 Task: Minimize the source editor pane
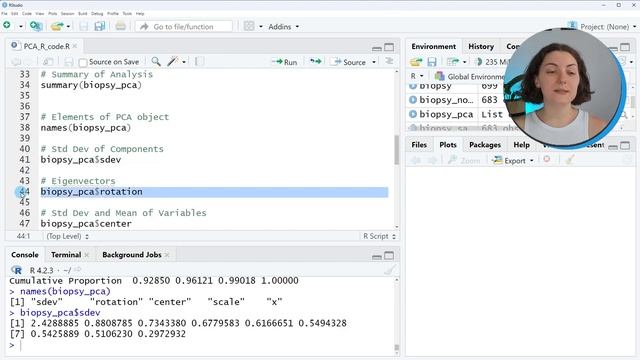point(377,48)
